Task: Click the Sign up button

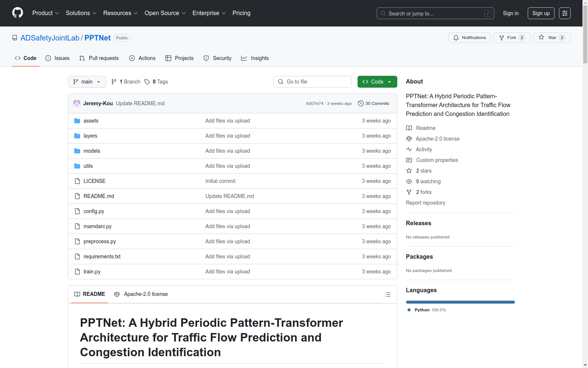Action: (541, 13)
